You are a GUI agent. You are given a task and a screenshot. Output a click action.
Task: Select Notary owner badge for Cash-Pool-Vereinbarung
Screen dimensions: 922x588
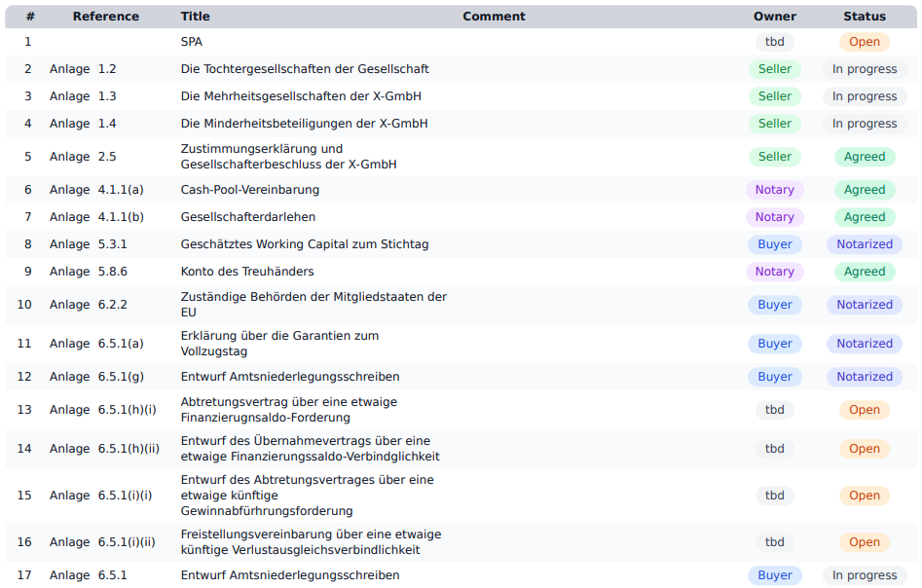(774, 190)
